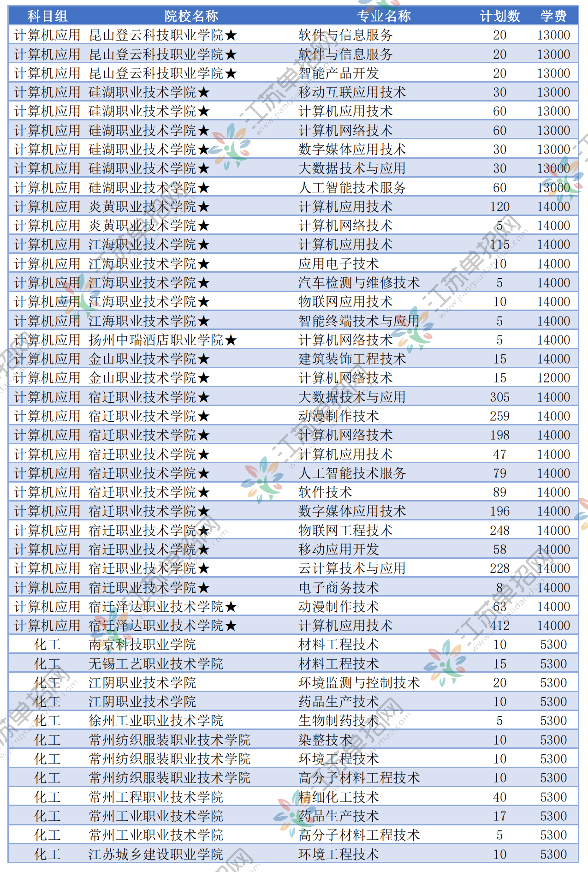
Task: Click the 专业名称 column header
Action: pyautogui.click(x=384, y=16)
